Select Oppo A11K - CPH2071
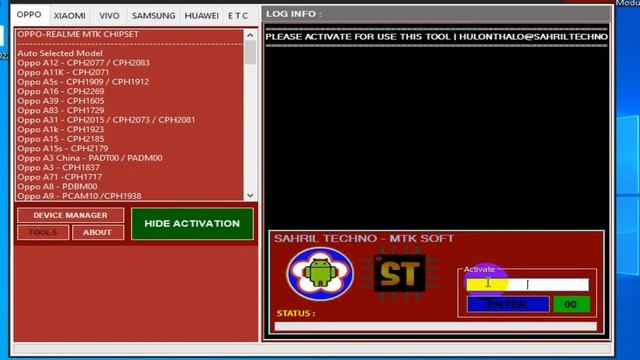The image size is (640, 360). (x=63, y=72)
